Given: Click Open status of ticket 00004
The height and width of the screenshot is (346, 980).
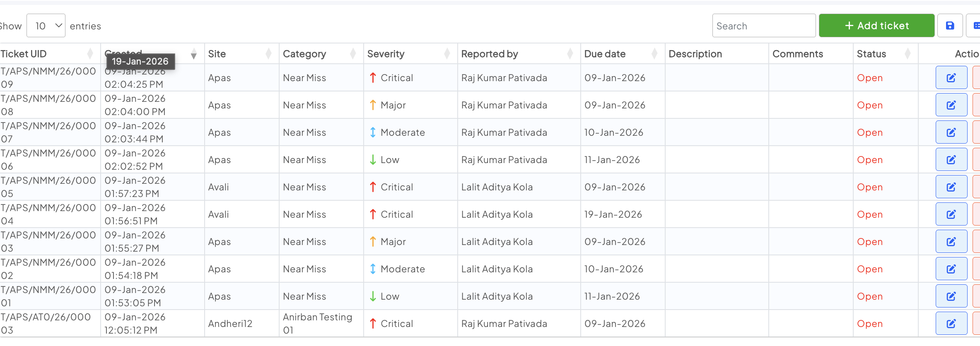Looking at the screenshot, I should pyautogui.click(x=869, y=214).
